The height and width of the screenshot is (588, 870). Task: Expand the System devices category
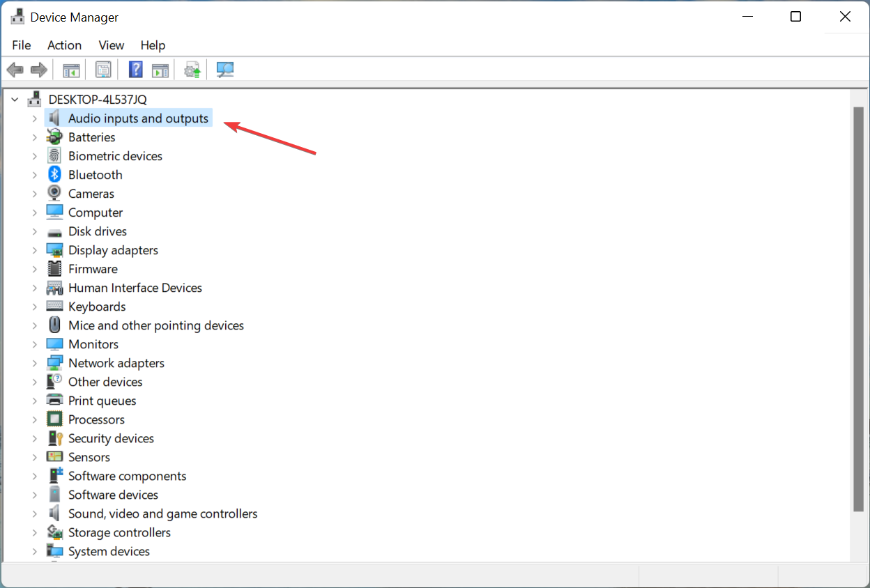[34, 551]
